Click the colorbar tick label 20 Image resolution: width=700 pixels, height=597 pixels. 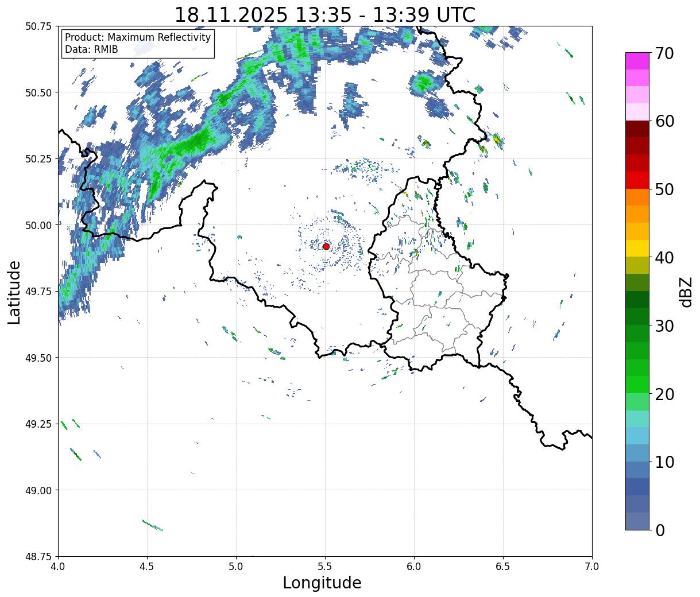[664, 394]
